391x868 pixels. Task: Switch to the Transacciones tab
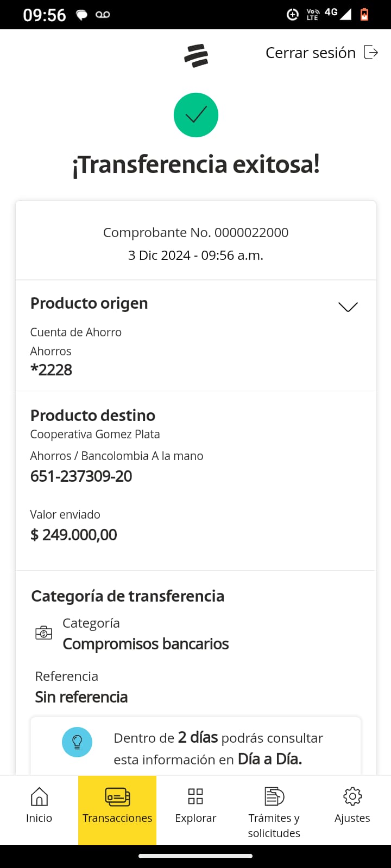(x=117, y=809)
